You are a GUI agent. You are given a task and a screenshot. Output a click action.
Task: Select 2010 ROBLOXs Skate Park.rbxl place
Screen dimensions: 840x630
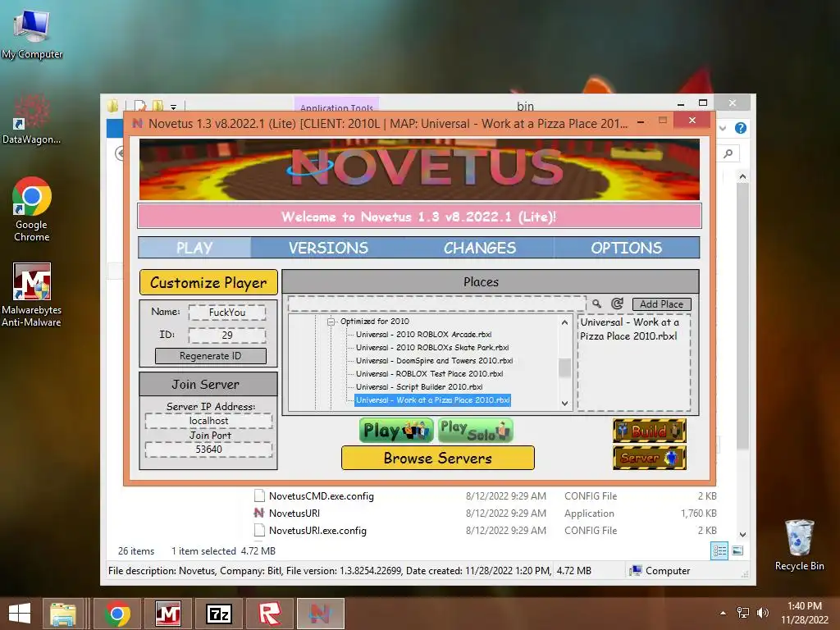pyautogui.click(x=432, y=348)
